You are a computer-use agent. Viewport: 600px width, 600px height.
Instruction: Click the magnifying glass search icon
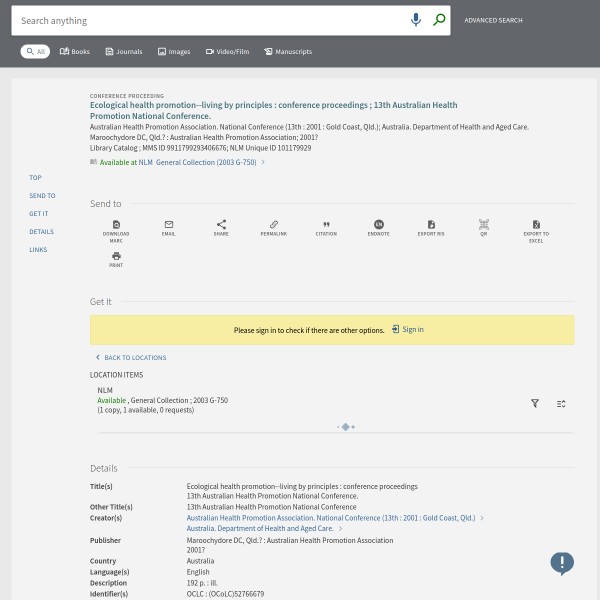(x=438, y=20)
